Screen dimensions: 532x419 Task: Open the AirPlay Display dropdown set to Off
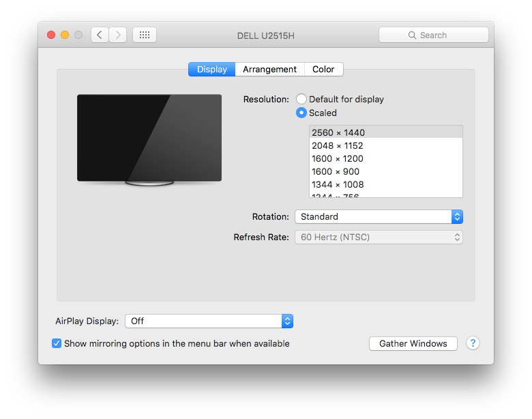click(209, 321)
